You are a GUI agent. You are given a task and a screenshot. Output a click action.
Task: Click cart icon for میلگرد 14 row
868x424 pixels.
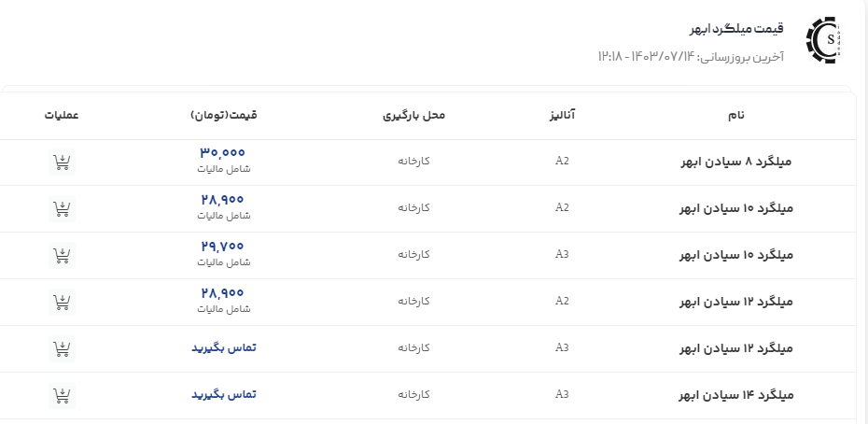(62, 395)
